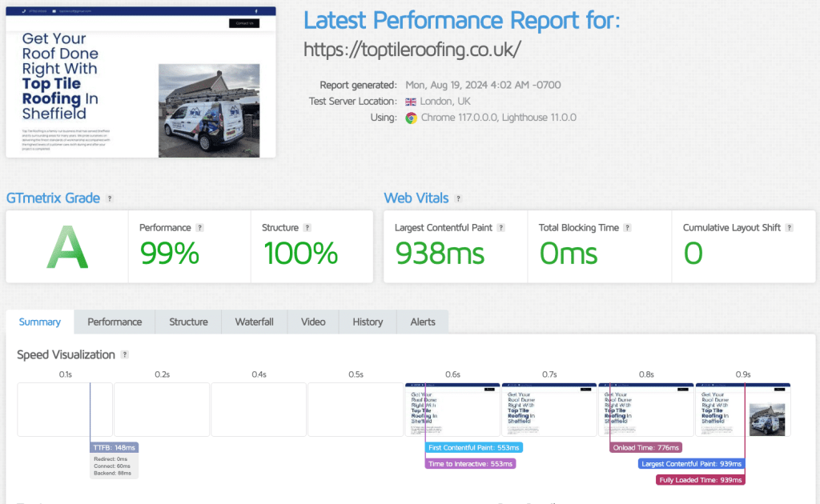820x504 pixels.
Task: Open the Alerts tab
Action: 423,322
